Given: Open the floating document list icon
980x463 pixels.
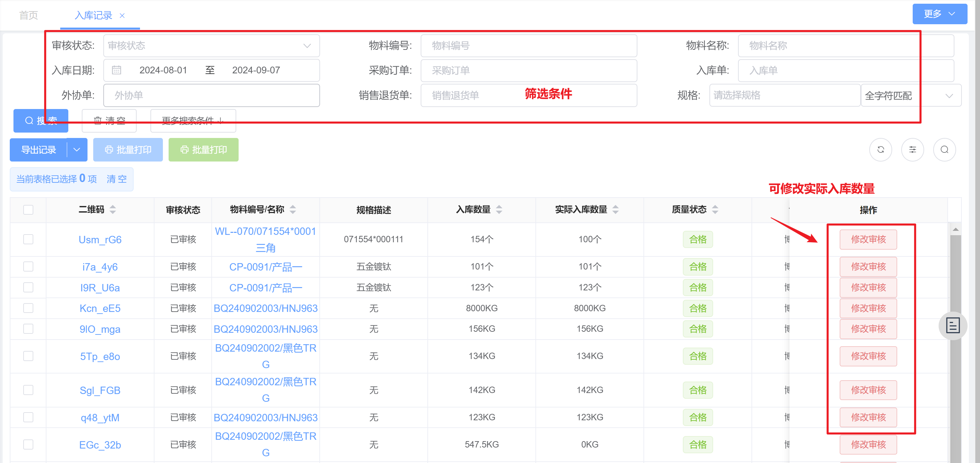Looking at the screenshot, I should pos(953,326).
